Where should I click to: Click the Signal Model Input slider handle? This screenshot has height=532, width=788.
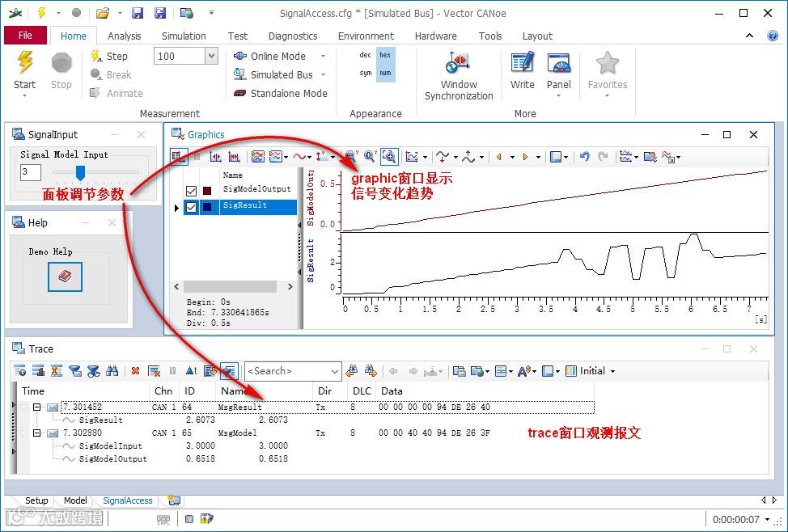(x=80, y=173)
